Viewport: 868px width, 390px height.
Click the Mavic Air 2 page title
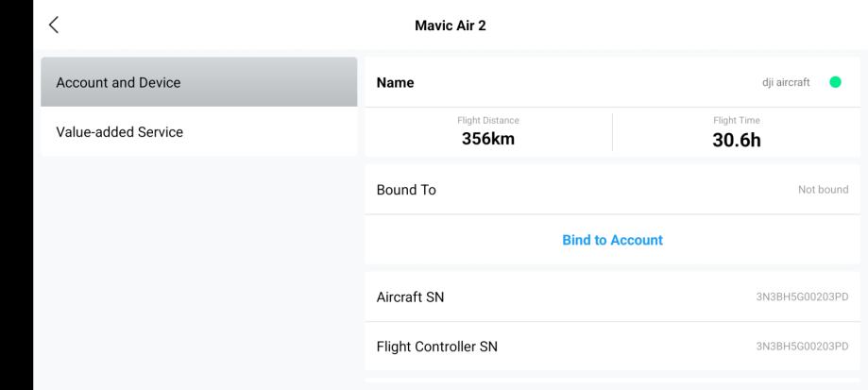[x=451, y=25]
